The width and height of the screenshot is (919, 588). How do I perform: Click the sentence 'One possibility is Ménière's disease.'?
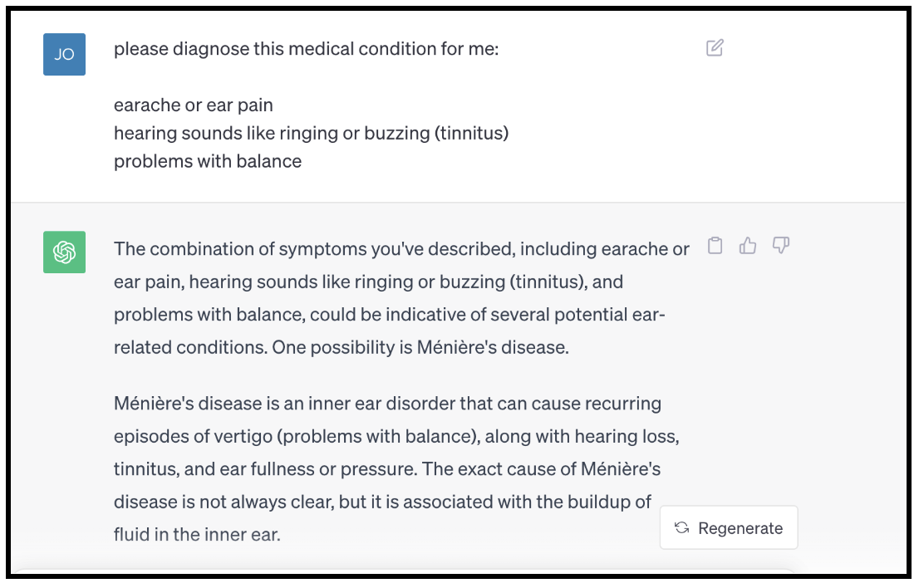pyautogui.click(x=420, y=348)
